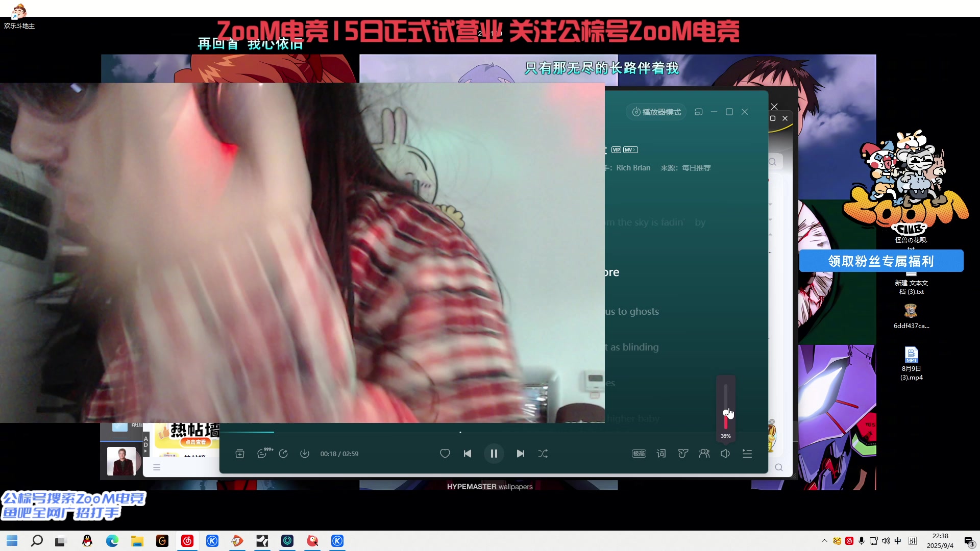Open 新建 文本文档 (3).txt desktop file
This screenshot has width=980, height=551.
(x=912, y=283)
